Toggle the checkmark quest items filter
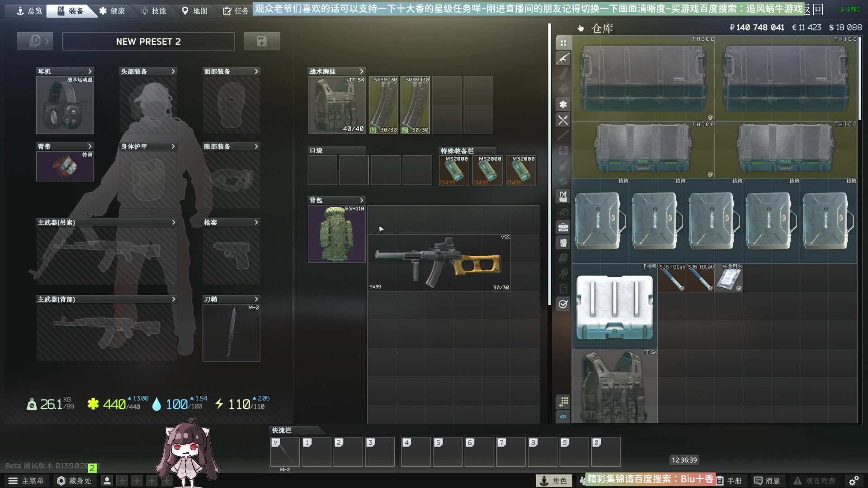Screen dimensions: 868x488 point(563,304)
